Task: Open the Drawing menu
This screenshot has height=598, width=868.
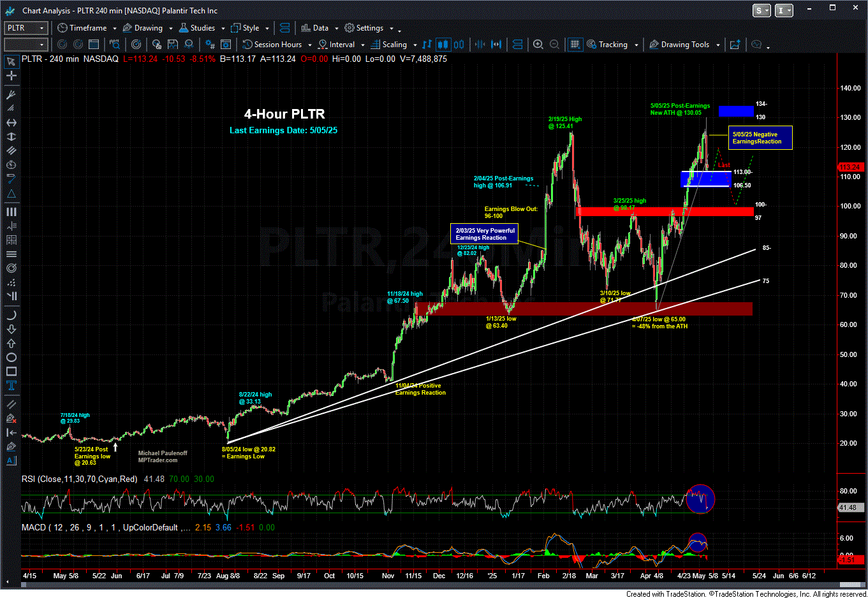Action: point(143,28)
